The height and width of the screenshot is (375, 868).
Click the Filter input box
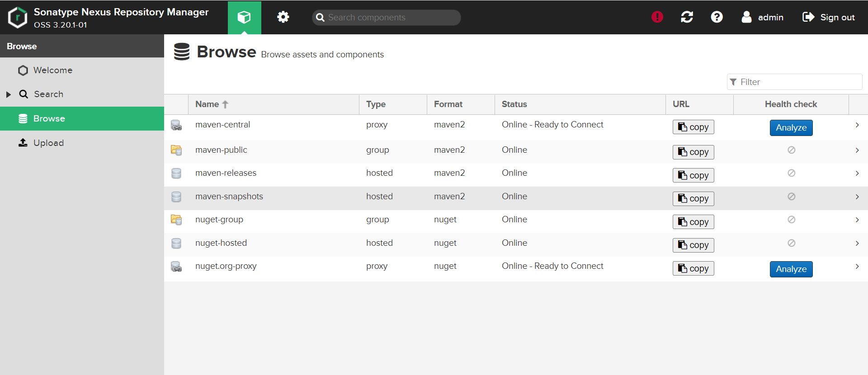click(x=794, y=82)
